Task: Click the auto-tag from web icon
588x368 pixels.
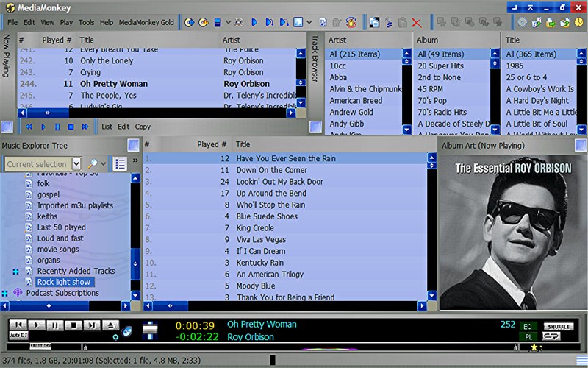Action: tap(351, 23)
